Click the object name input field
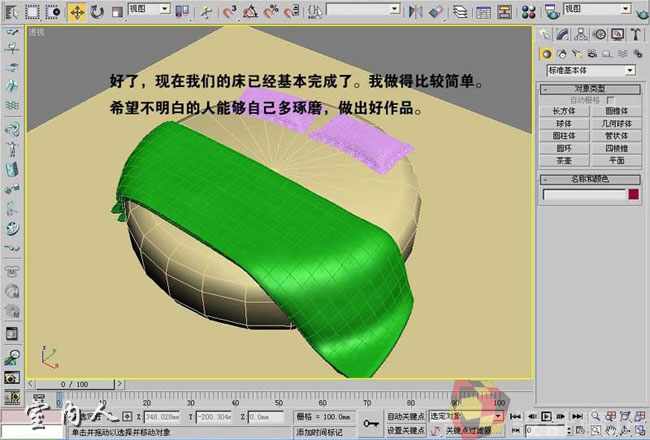650x440 pixels. click(584, 194)
